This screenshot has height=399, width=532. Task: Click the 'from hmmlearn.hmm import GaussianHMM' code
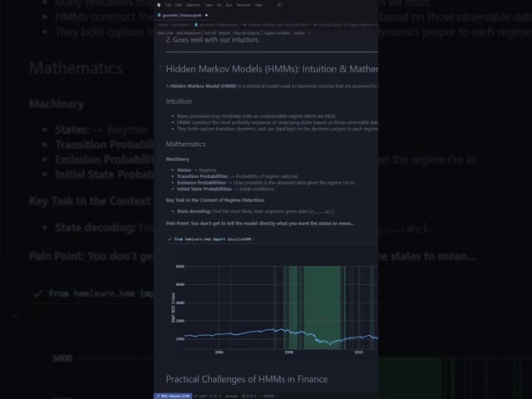213,239
